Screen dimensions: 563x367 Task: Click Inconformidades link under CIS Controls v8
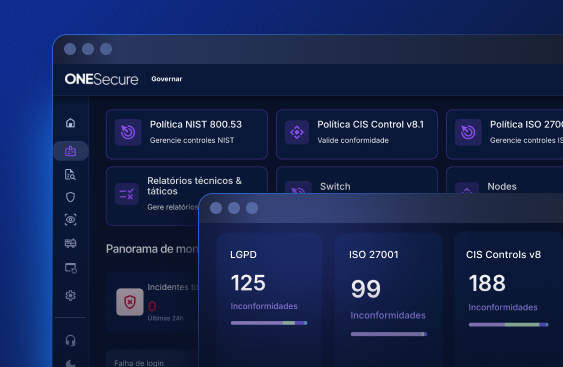click(x=503, y=307)
